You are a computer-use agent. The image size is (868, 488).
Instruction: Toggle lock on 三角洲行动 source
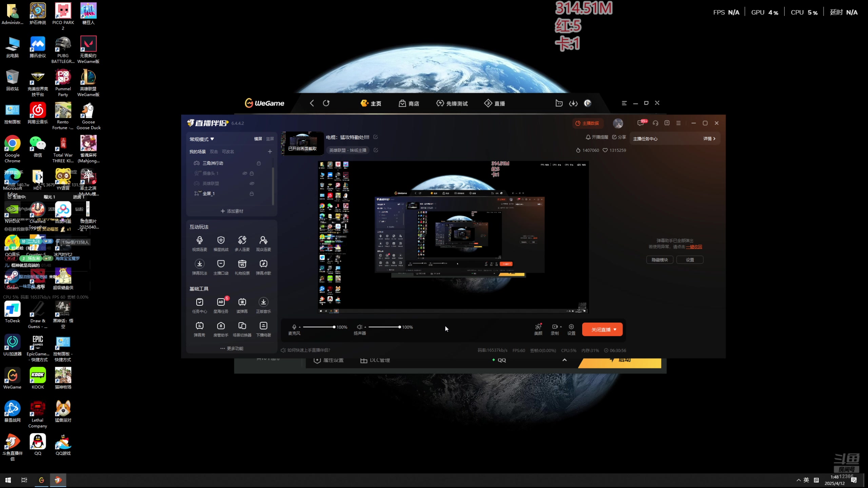pos(259,163)
